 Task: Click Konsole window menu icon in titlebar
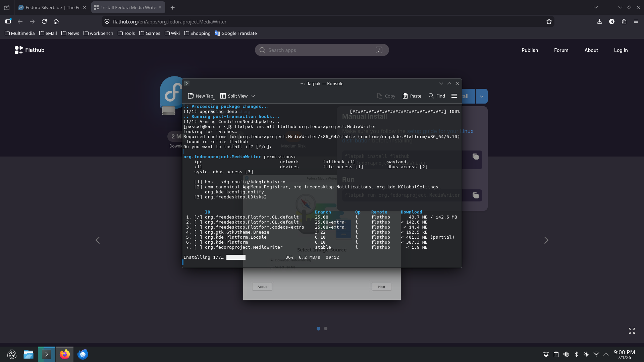(187, 83)
